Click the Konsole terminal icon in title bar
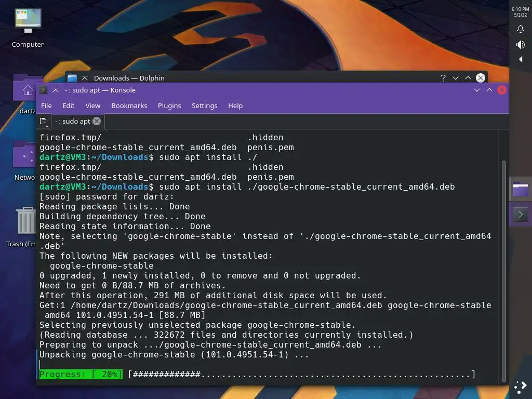This screenshot has height=399, width=532. (x=43, y=90)
